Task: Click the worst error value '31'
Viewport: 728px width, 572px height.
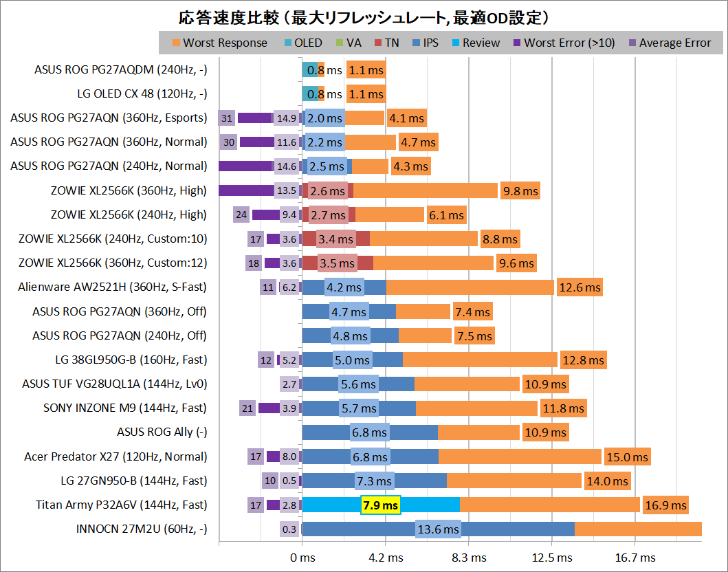Action: (227, 118)
